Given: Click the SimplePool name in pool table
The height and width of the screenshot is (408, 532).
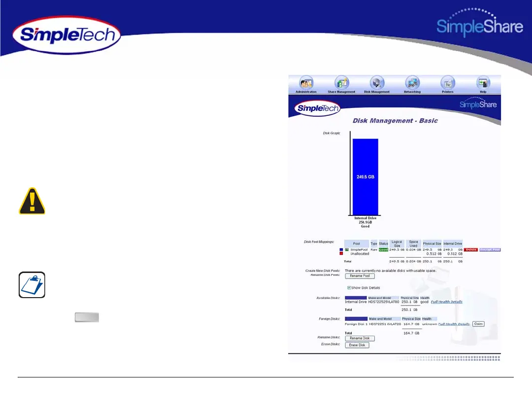Looking at the screenshot, I should coord(359,249).
